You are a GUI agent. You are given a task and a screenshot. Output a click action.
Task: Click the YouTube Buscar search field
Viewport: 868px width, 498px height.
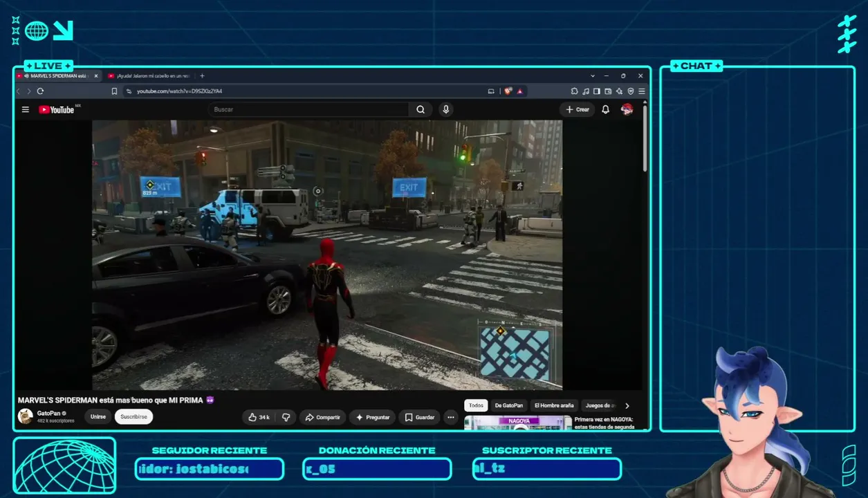tap(308, 109)
